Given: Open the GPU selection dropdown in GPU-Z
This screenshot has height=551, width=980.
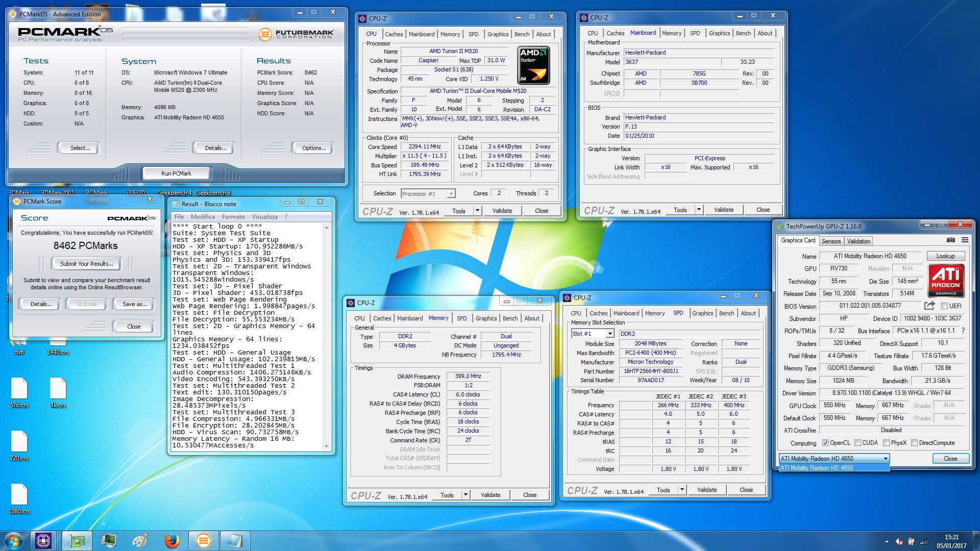Looking at the screenshot, I should pos(834,458).
